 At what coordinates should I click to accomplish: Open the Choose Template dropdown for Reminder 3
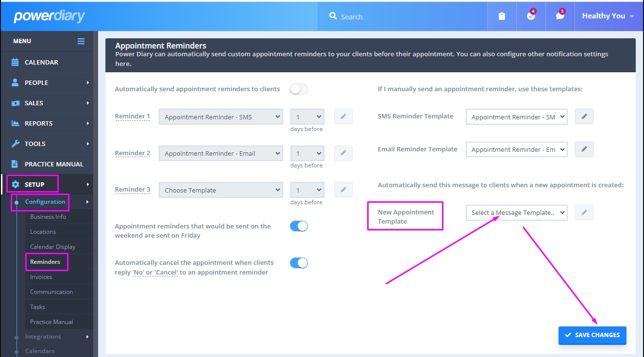click(220, 190)
